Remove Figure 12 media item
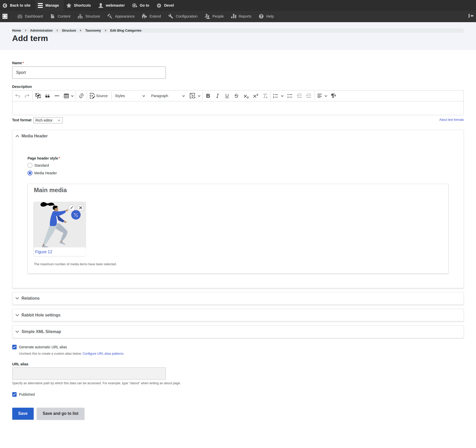 [81, 208]
